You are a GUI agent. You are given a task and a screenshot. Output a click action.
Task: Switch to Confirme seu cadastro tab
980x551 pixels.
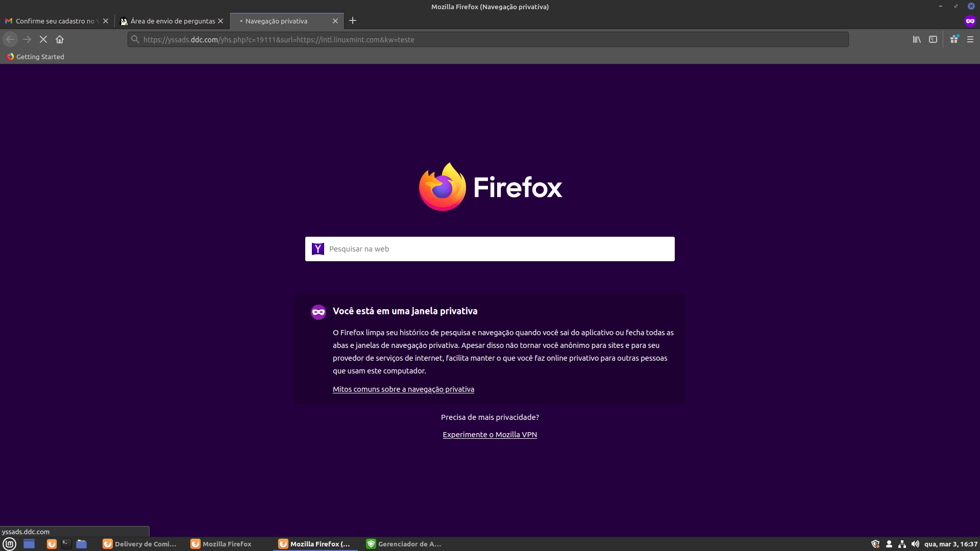[57, 21]
